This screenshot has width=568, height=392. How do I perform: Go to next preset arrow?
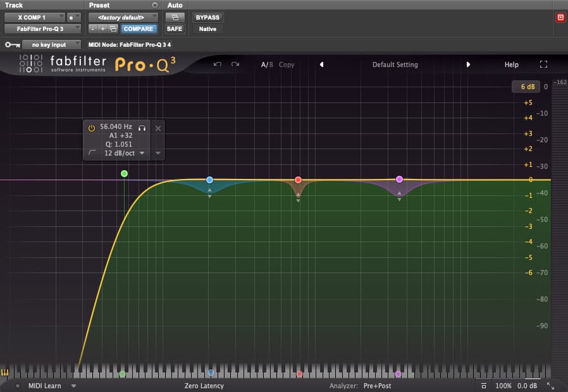468,64
